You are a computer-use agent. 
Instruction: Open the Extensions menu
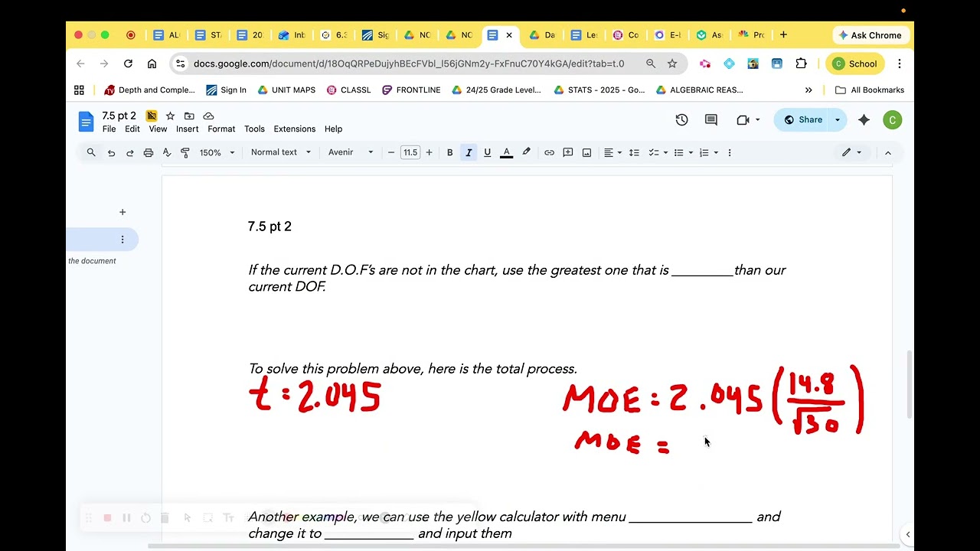[x=295, y=129]
